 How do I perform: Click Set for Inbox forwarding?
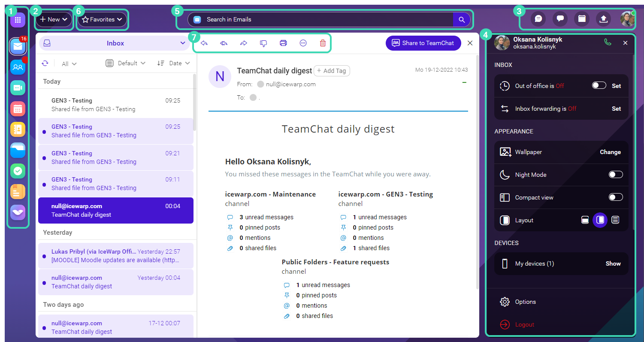tap(616, 109)
